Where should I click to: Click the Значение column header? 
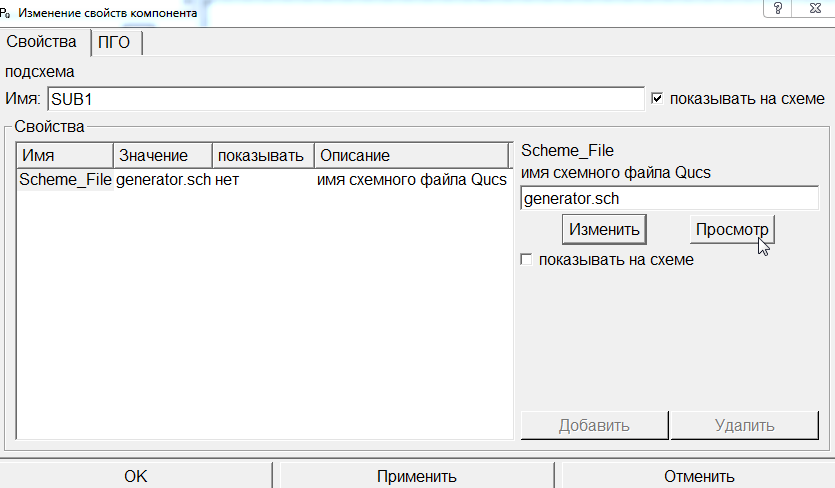click(x=163, y=156)
